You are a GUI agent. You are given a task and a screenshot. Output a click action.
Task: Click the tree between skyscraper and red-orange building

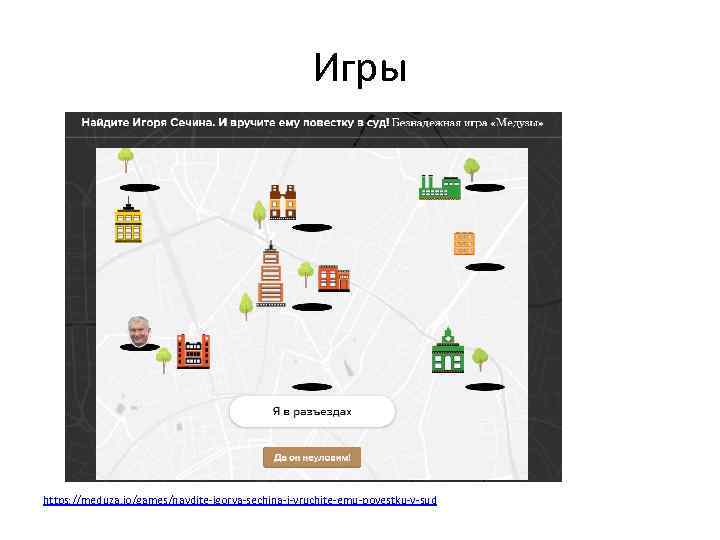click(x=305, y=275)
